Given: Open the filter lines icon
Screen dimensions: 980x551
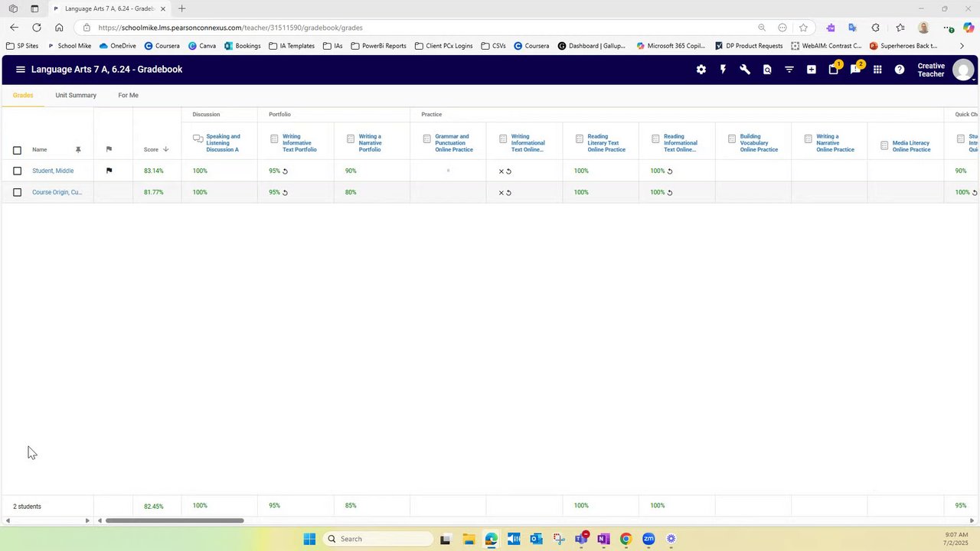Looking at the screenshot, I should pyautogui.click(x=789, y=70).
